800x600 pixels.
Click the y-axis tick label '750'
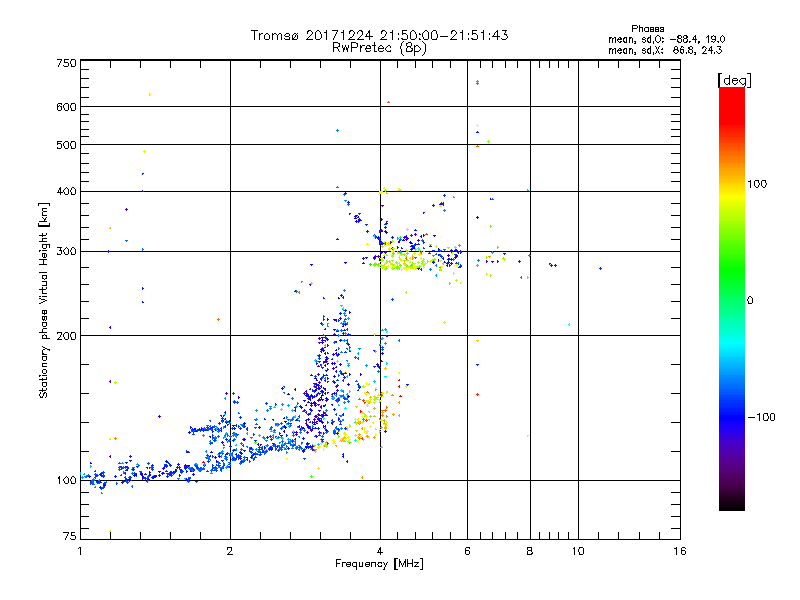point(66,63)
